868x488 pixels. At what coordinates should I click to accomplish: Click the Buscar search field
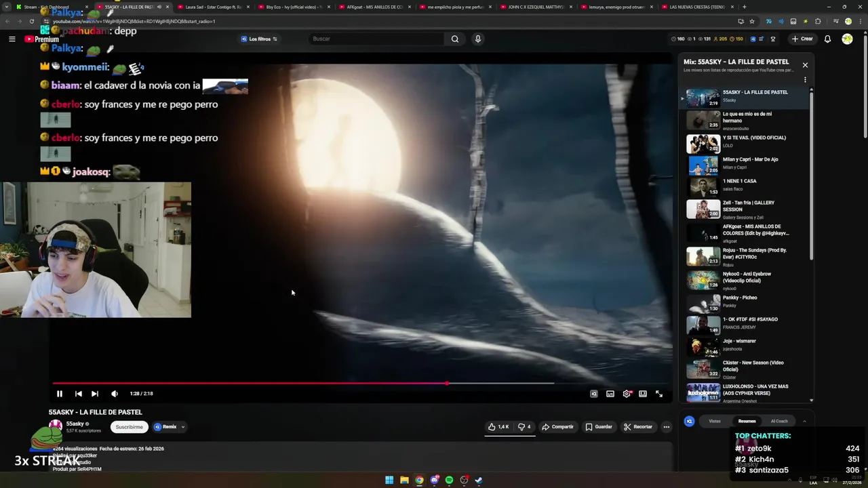376,39
